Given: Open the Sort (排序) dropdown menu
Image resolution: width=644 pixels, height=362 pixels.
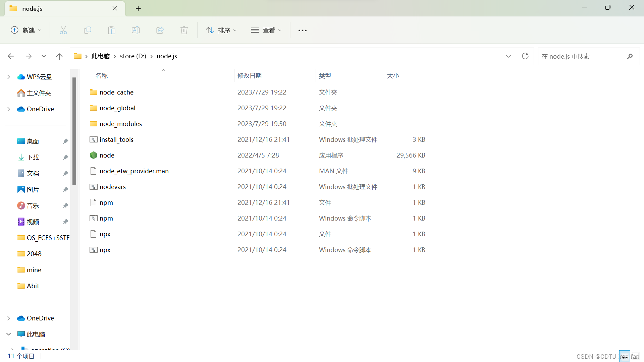Looking at the screenshot, I should click(x=221, y=30).
